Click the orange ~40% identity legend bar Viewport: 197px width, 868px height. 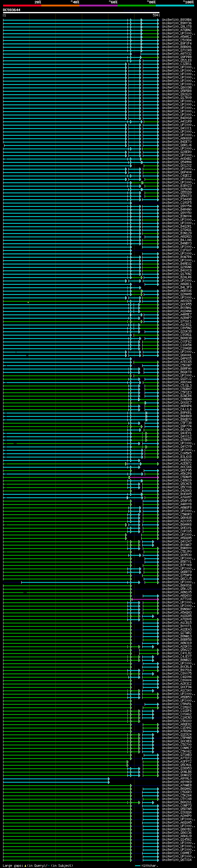(x=60, y=6)
